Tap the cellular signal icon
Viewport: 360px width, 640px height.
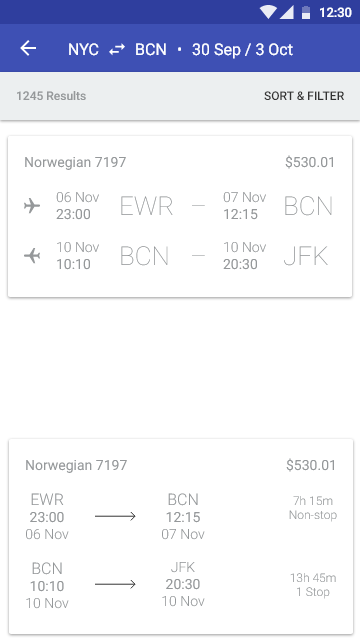click(x=287, y=12)
